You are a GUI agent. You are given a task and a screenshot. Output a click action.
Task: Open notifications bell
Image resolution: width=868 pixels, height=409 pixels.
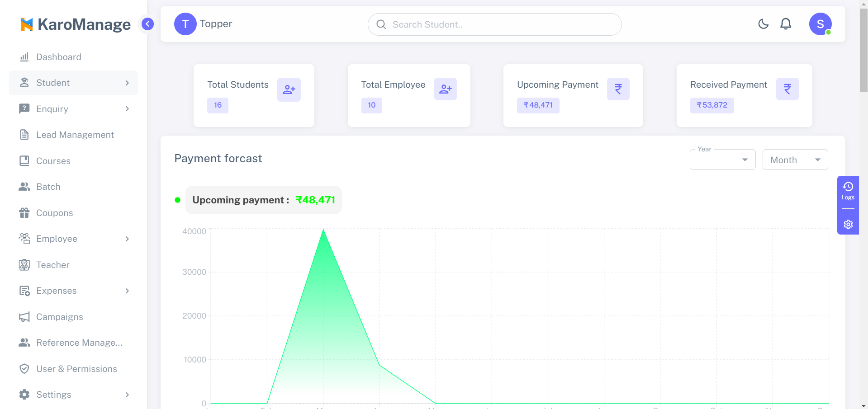(x=786, y=24)
